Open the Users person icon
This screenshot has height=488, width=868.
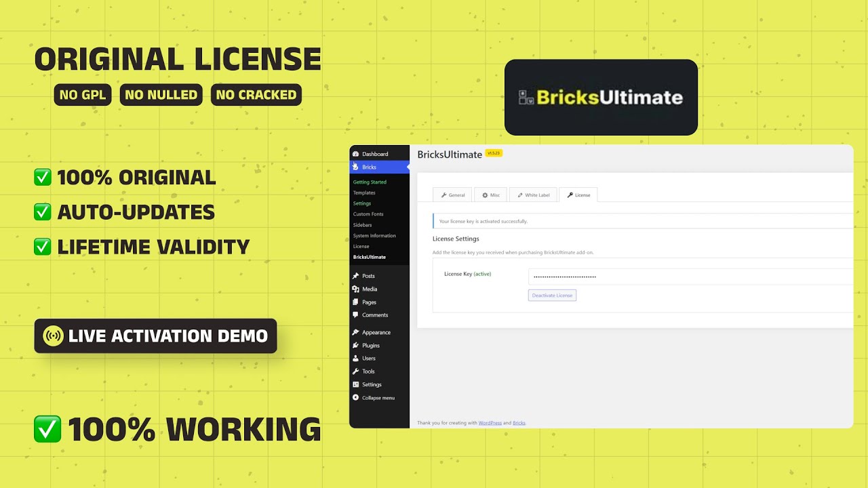[x=355, y=359]
